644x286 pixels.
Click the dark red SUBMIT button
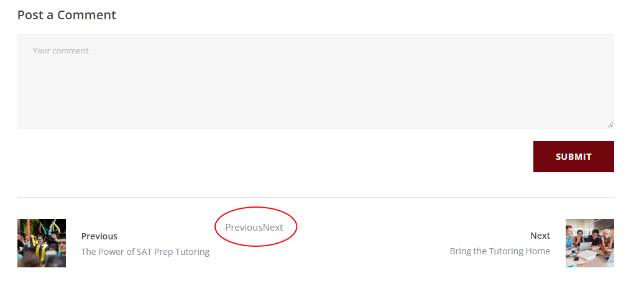tap(573, 157)
